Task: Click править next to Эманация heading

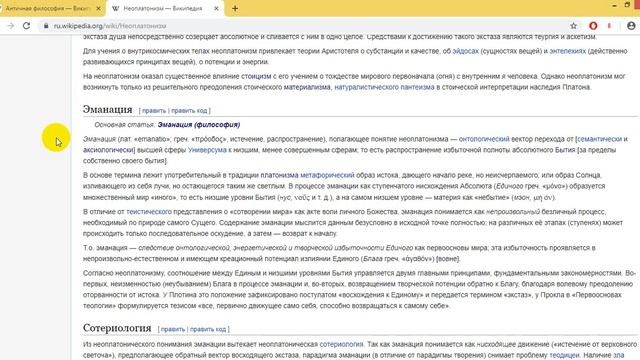Action: pyautogui.click(x=154, y=111)
